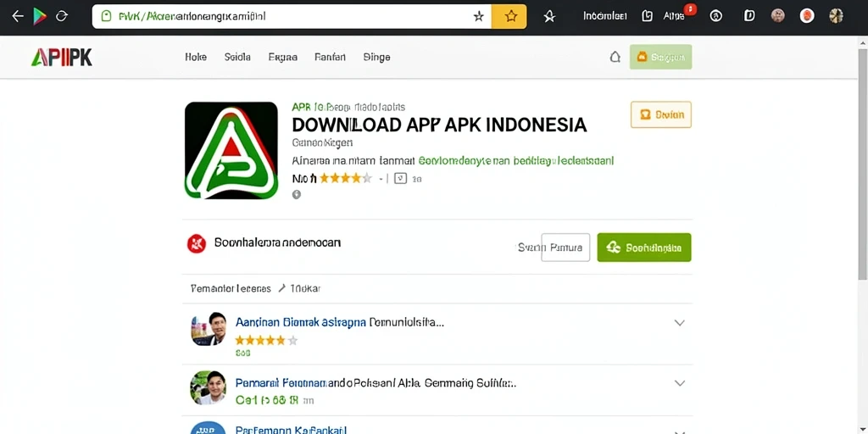Click the circled 'a' extension icon
This screenshot has height=434, width=868.
[x=715, y=16]
